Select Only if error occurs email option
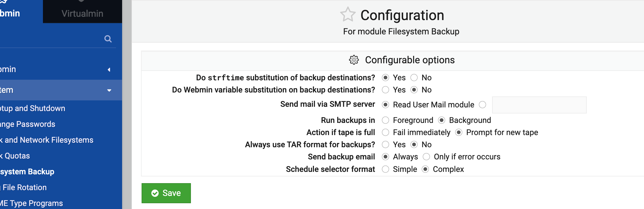Image resolution: width=644 pixels, height=209 pixels. [426, 157]
